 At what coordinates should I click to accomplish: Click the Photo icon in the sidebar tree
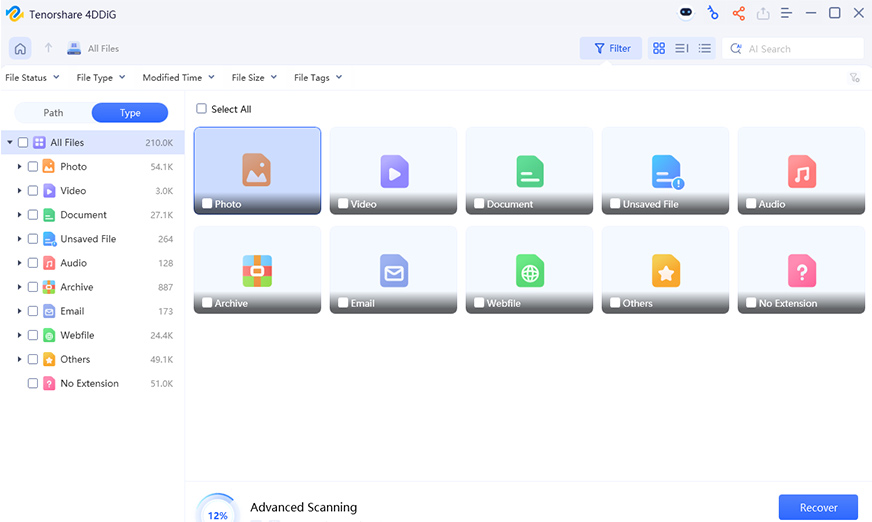49,166
